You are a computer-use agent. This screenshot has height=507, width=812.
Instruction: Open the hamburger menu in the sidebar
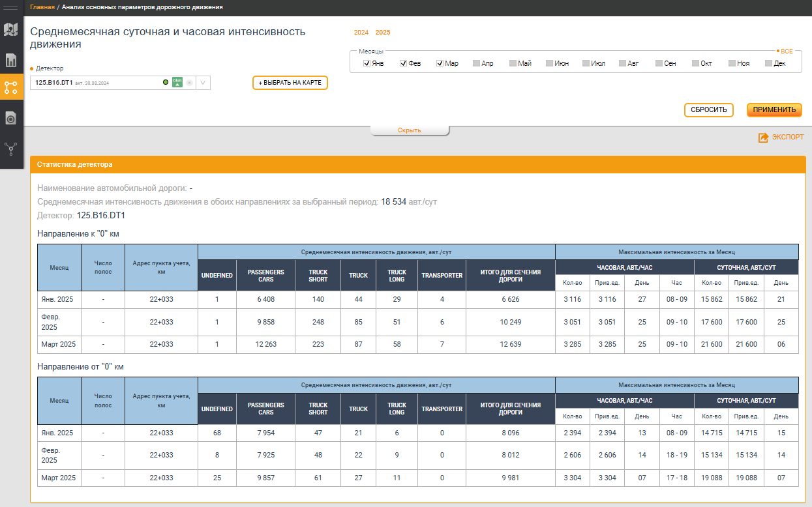(10, 7)
